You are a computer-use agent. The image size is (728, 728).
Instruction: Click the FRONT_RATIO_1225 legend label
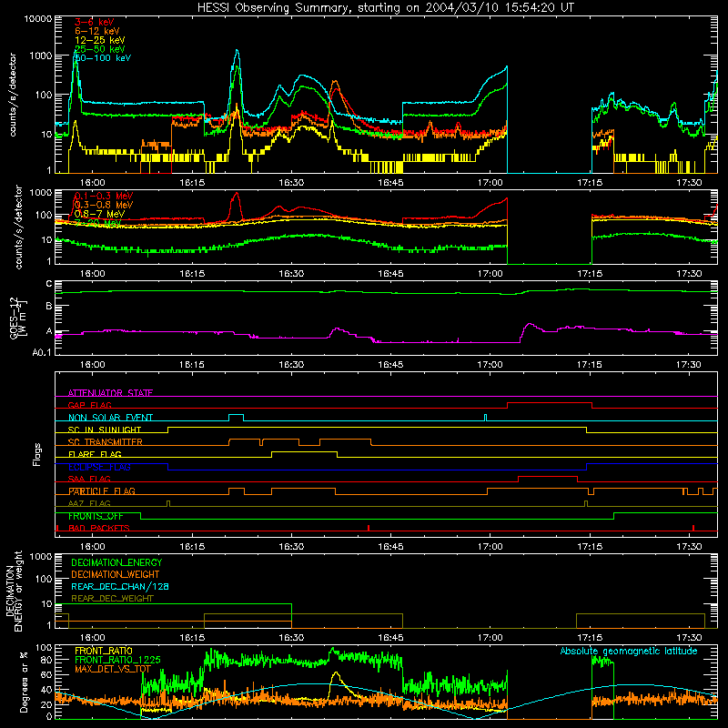click(x=117, y=660)
